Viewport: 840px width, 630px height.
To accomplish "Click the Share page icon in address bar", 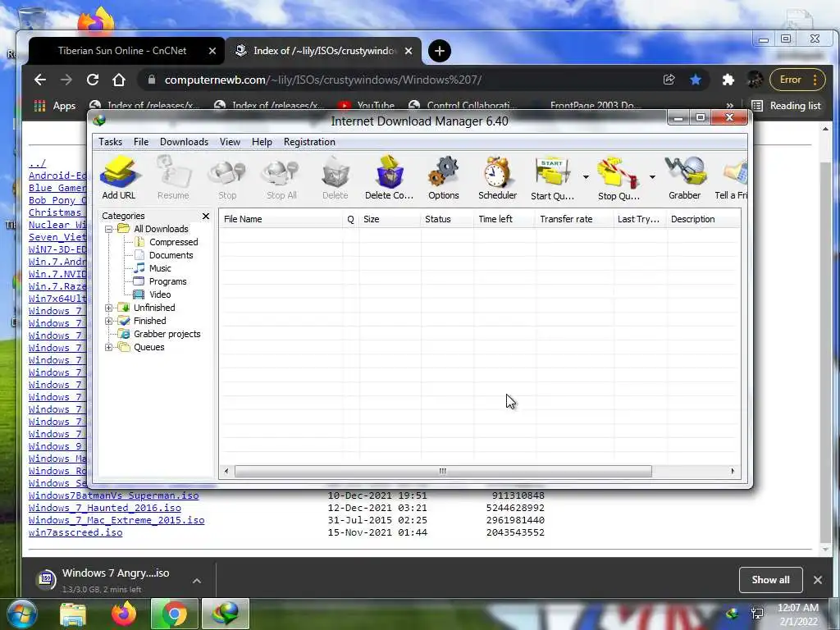I will pos(669,80).
